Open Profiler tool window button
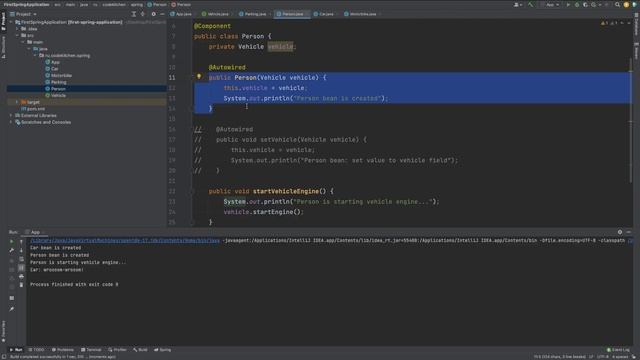640x360 pixels. [117, 350]
